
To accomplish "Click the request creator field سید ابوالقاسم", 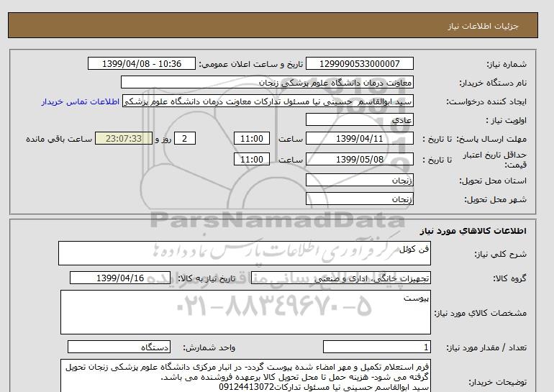I will coord(268,101).
